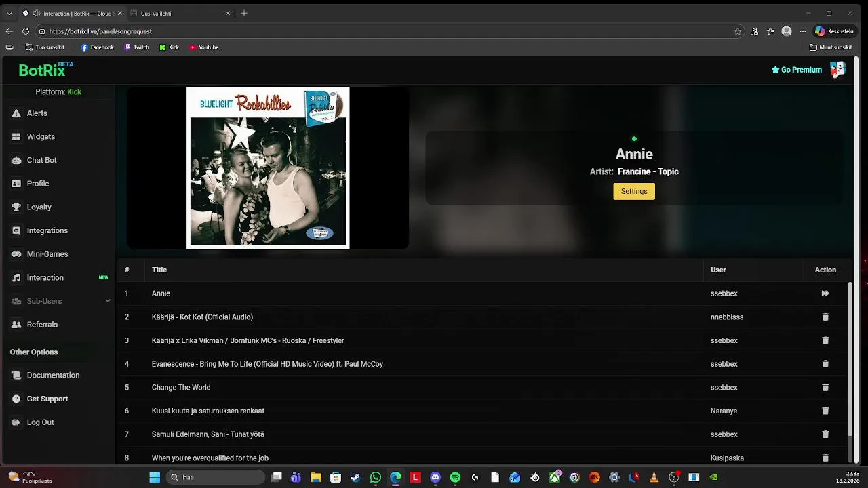Click the user avatar in header

click(838, 69)
